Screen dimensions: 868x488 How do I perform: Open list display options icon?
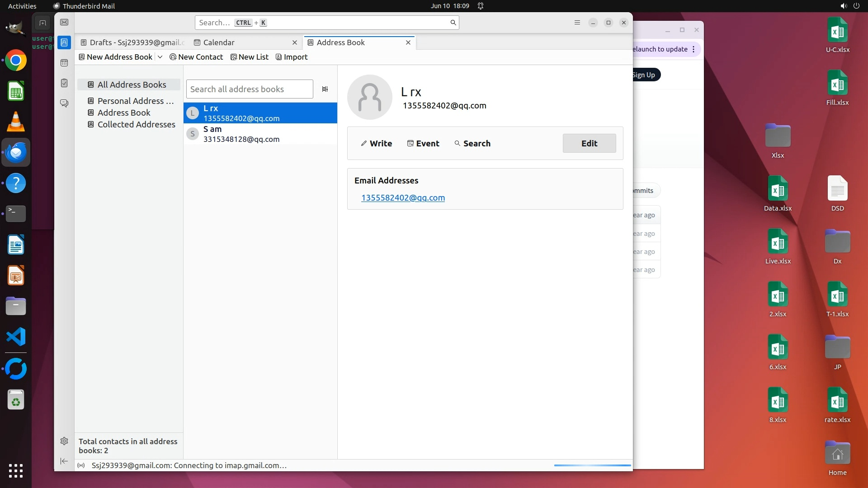(x=325, y=89)
